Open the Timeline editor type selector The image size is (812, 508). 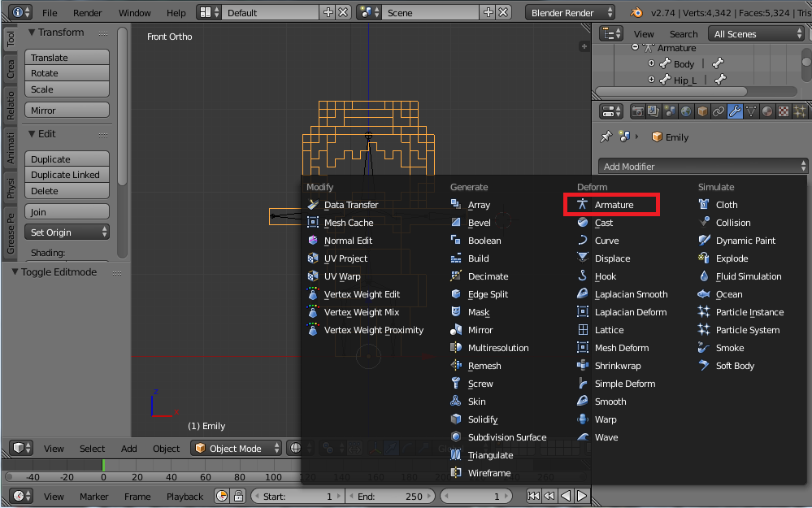tap(21, 496)
